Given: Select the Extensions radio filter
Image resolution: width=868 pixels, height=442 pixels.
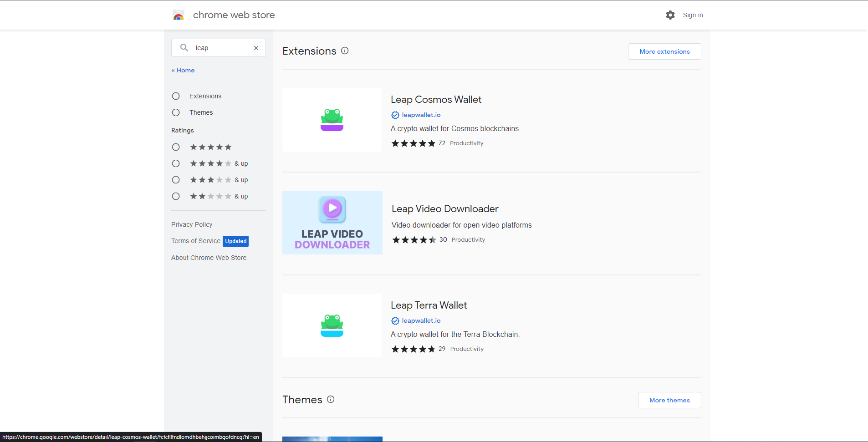Looking at the screenshot, I should [176, 96].
